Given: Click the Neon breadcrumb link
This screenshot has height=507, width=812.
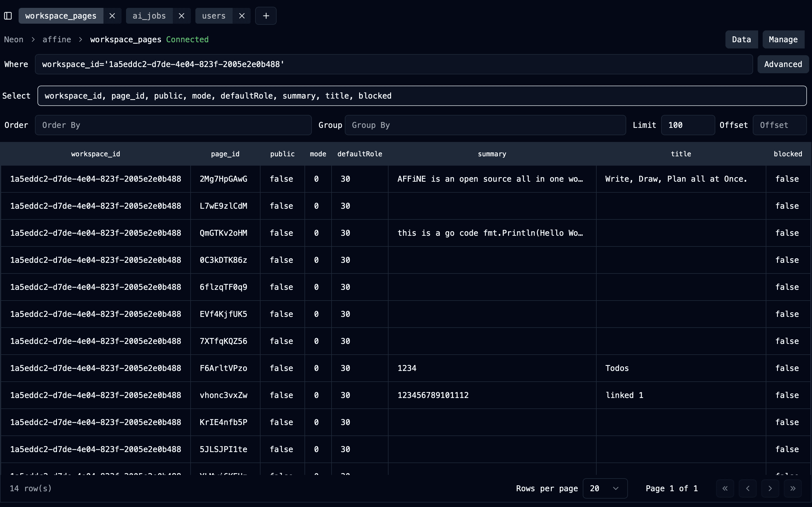Looking at the screenshot, I should tap(14, 39).
